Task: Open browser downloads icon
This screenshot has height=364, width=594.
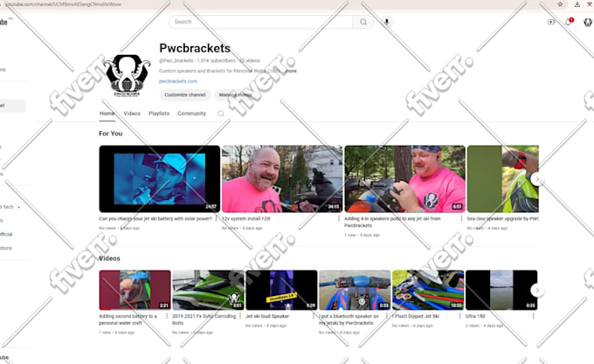Action: (x=577, y=4)
